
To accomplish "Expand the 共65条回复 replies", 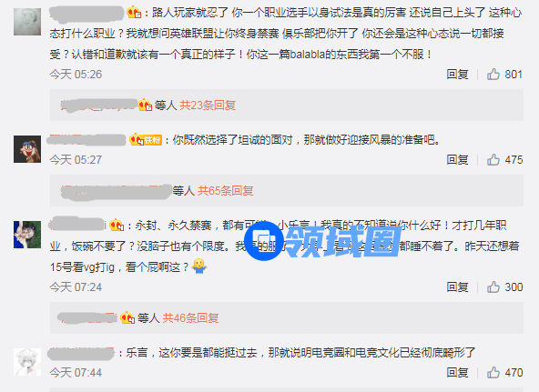I will click(226, 190).
